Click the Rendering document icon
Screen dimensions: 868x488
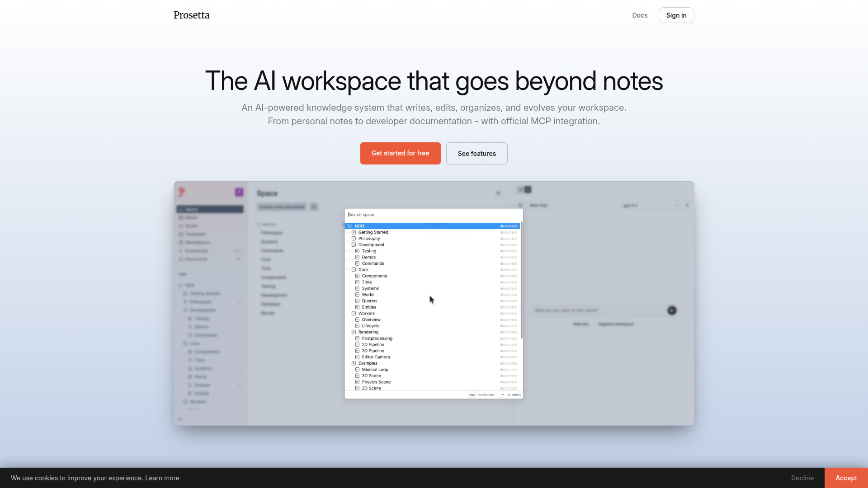point(354,332)
